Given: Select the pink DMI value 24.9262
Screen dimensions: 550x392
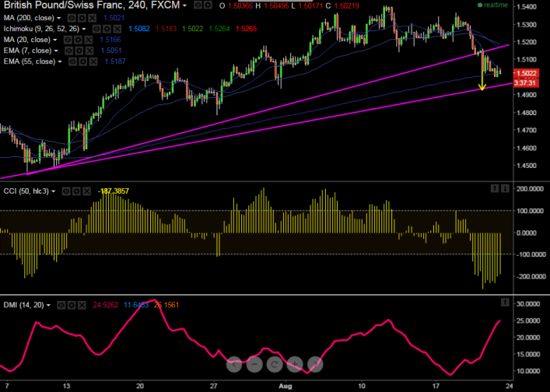Looking at the screenshot, I should (105, 305).
